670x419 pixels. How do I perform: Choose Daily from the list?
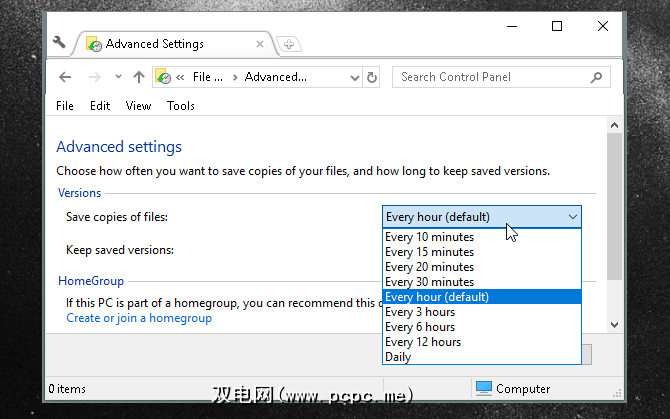(398, 357)
